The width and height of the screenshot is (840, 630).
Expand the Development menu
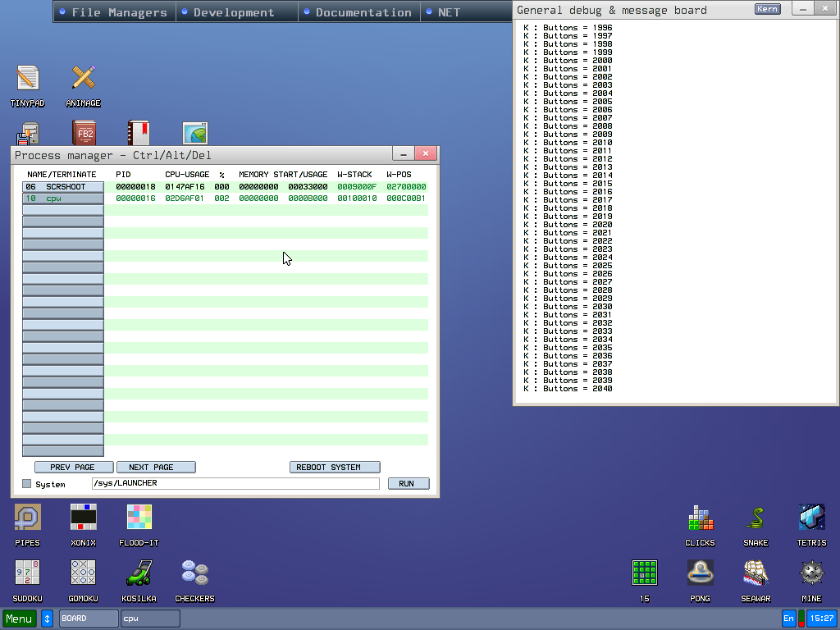pos(233,12)
